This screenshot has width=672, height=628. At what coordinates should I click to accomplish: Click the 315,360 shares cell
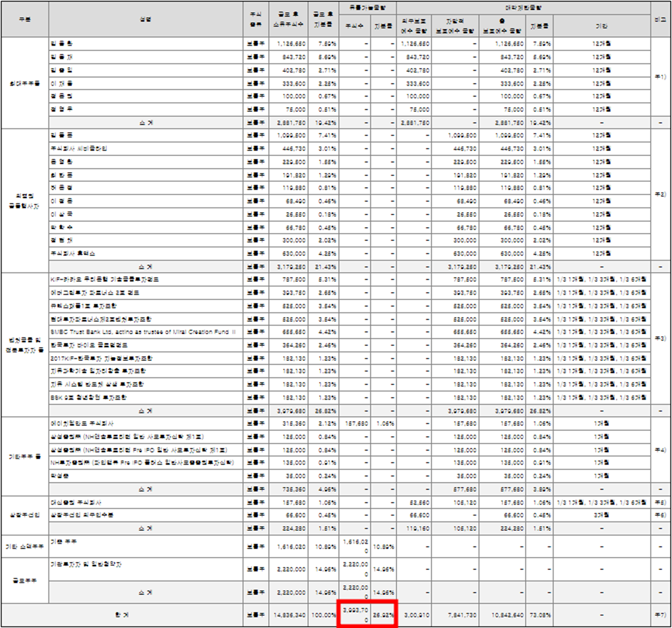click(289, 424)
